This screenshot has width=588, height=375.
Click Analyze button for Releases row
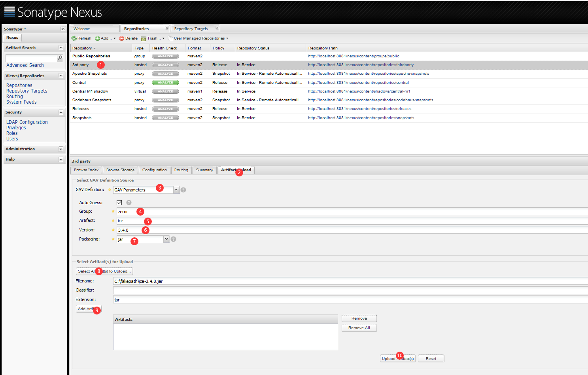[165, 109]
